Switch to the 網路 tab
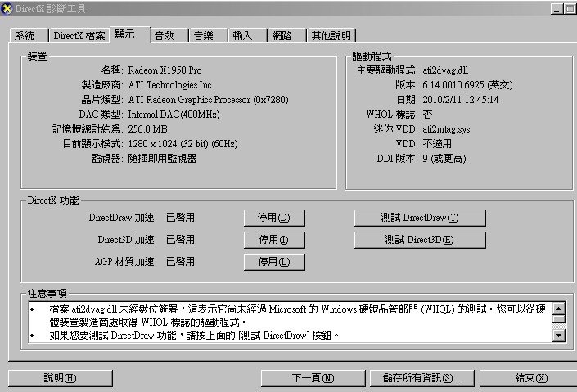 tap(282, 36)
